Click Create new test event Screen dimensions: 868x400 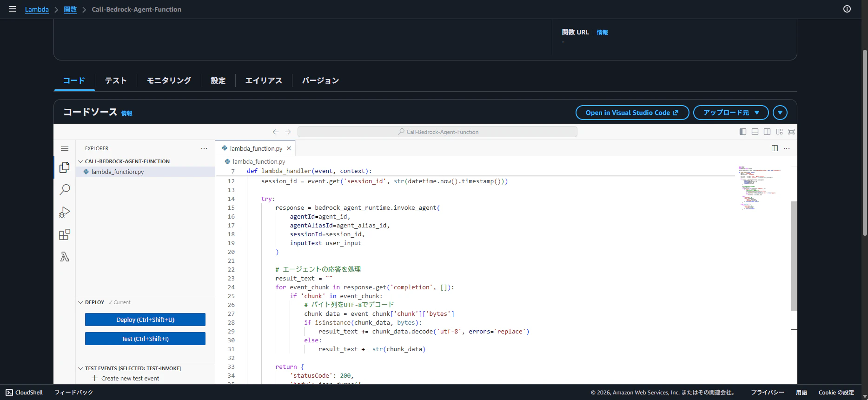130,378
